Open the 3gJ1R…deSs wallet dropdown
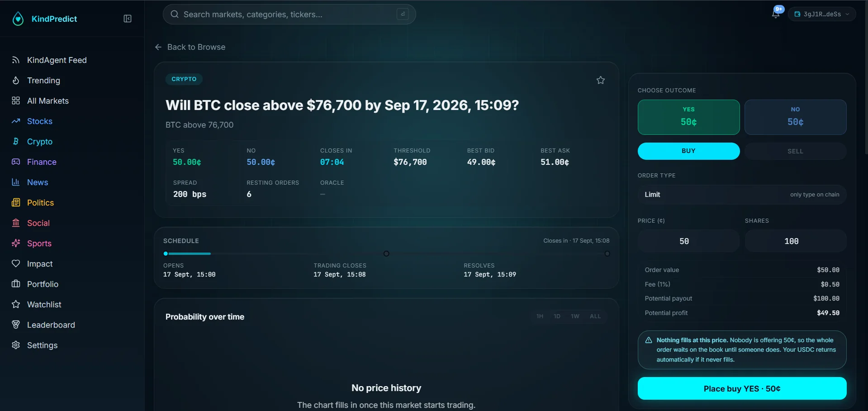The width and height of the screenshot is (868, 411). click(822, 14)
